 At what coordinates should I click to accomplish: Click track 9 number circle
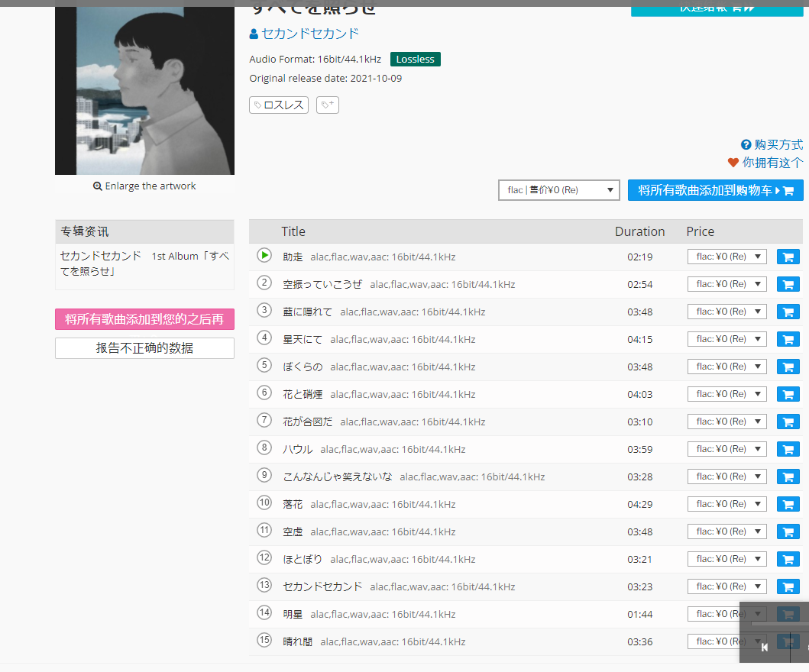click(264, 475)
